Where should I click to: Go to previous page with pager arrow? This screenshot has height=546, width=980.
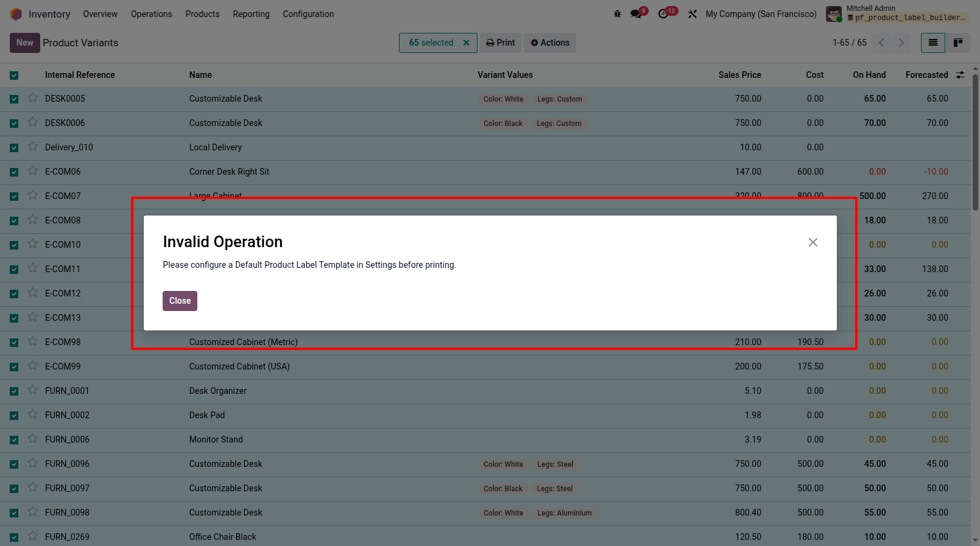pos(881,43)
